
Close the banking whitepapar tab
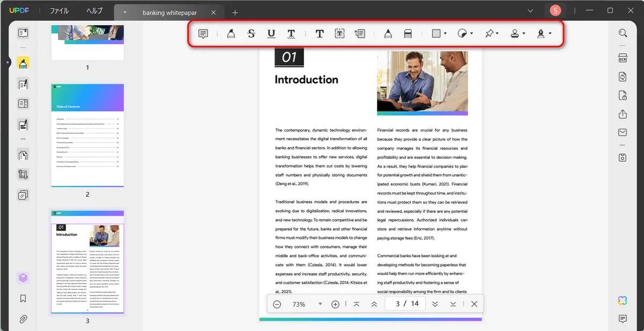coord(214,12)
